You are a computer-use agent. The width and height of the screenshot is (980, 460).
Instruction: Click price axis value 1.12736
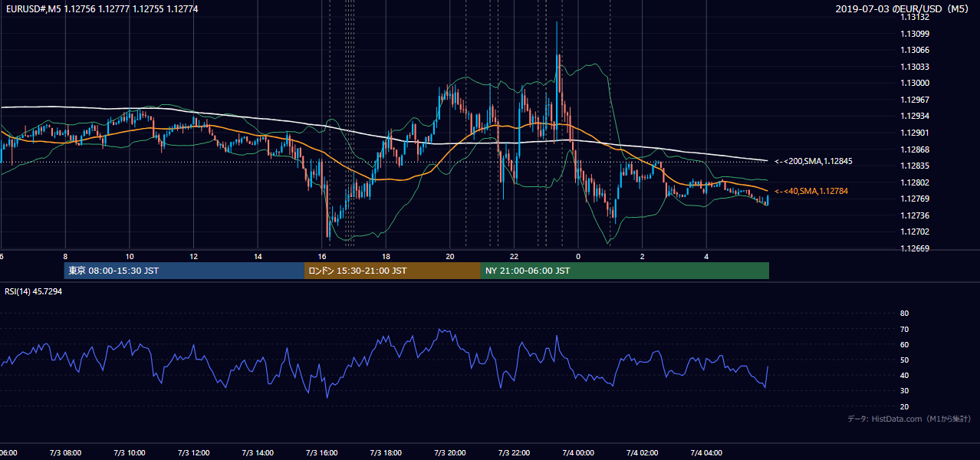[916, 215]
